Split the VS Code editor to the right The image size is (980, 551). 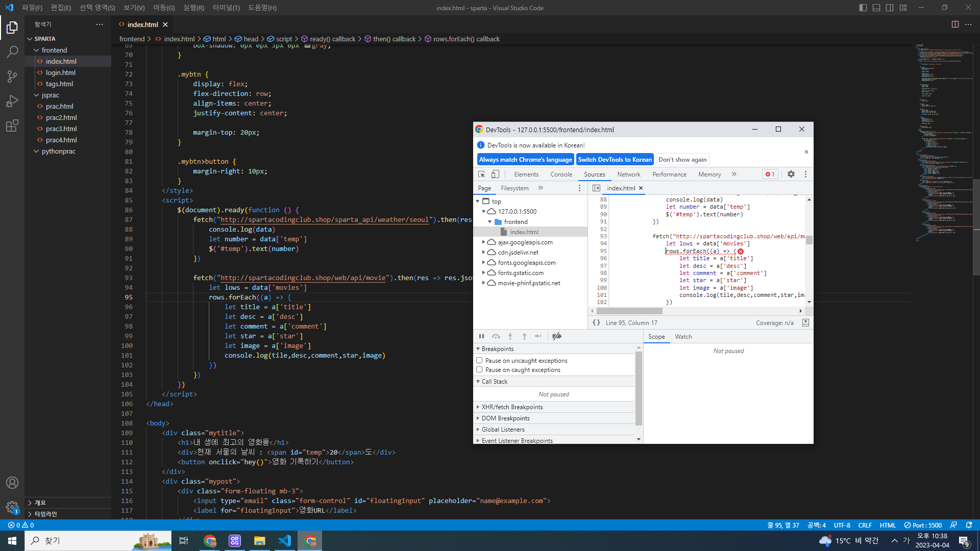(x=955, y=24)
